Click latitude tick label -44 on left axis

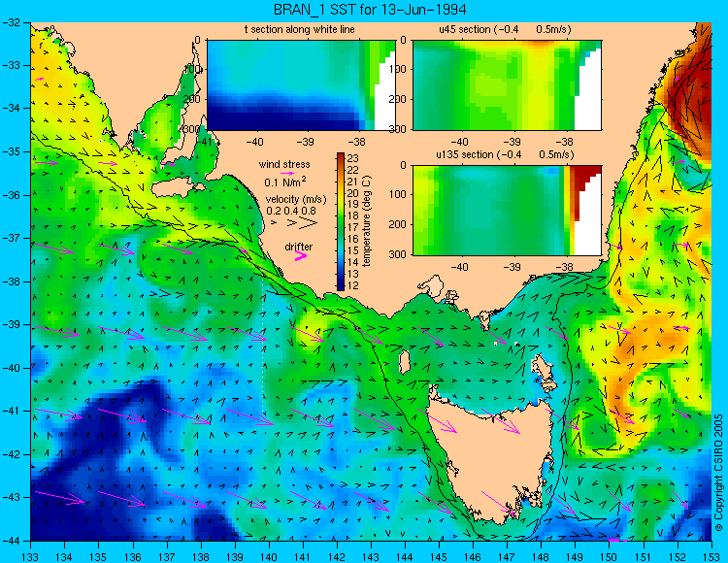[13, 541]
